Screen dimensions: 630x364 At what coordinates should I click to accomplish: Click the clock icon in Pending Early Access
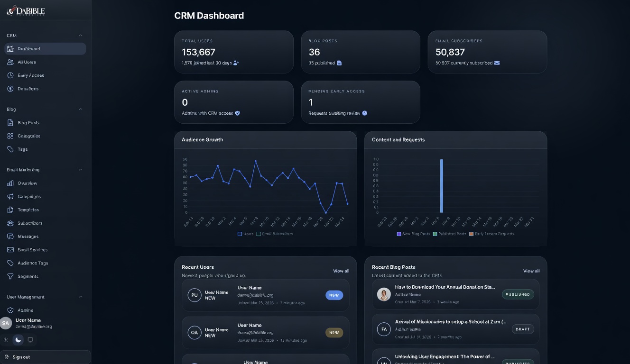click(x=364, y=113)
